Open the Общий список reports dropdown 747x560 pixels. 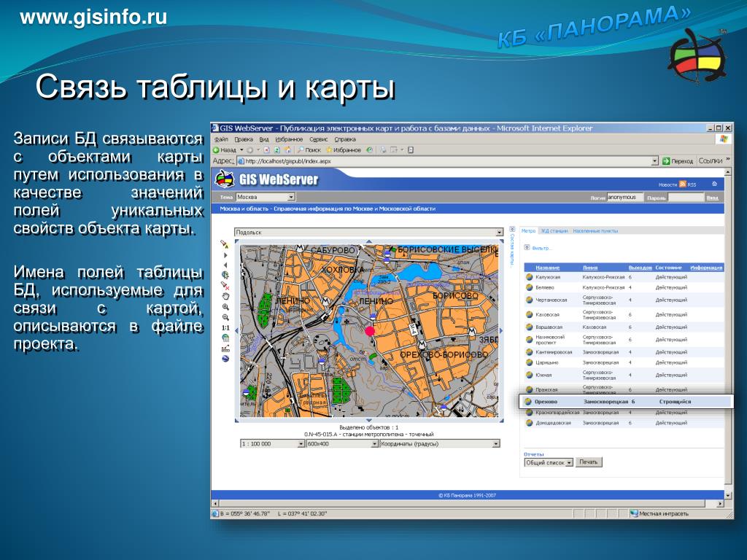549,462
